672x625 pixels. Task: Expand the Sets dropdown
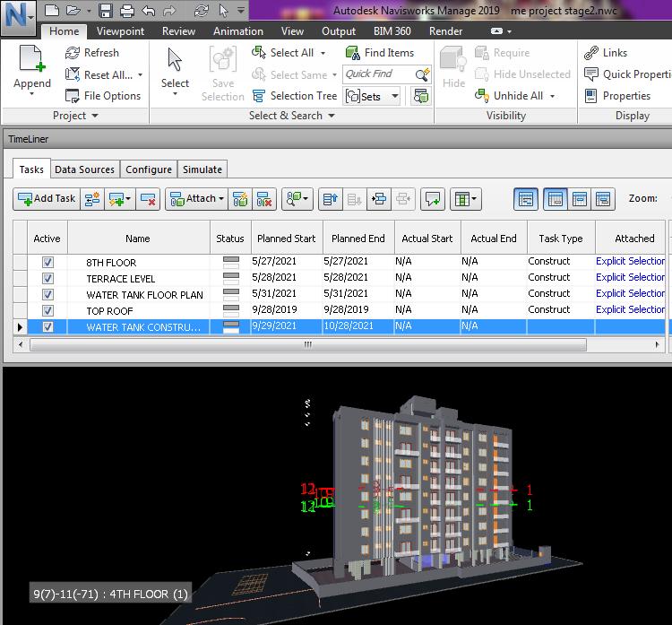tap(397, 96)
